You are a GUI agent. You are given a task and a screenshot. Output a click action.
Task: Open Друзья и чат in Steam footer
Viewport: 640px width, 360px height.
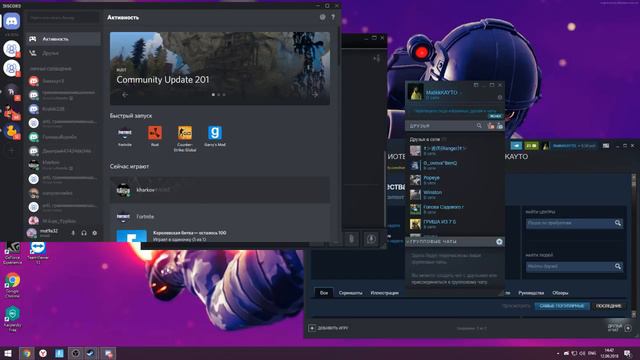coord(620,328)
